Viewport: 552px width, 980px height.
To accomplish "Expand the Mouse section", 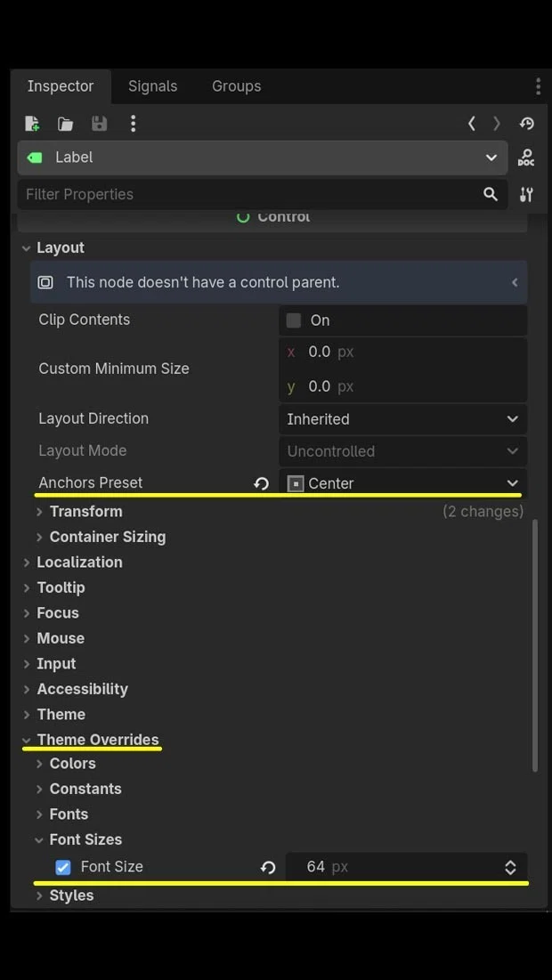I will (60, 638).
